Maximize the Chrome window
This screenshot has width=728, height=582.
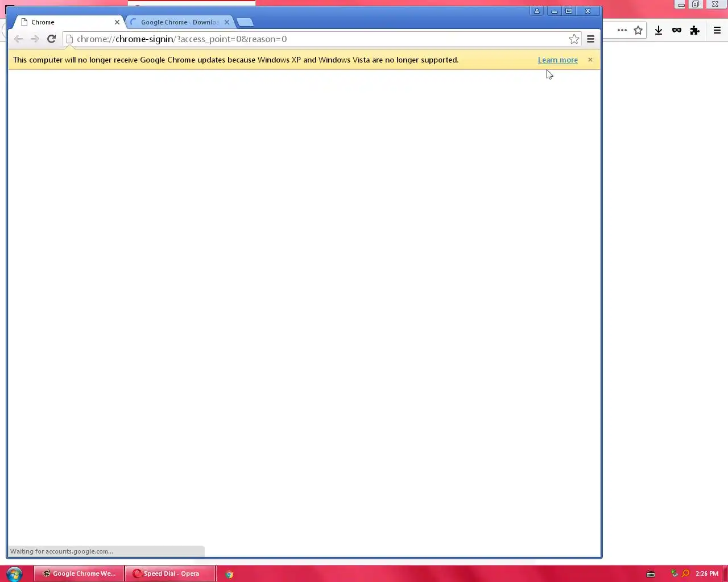pos(569,11)
